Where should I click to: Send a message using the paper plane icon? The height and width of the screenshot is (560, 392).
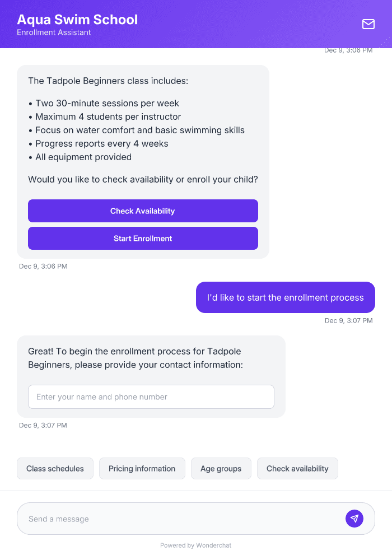point(354,518)
